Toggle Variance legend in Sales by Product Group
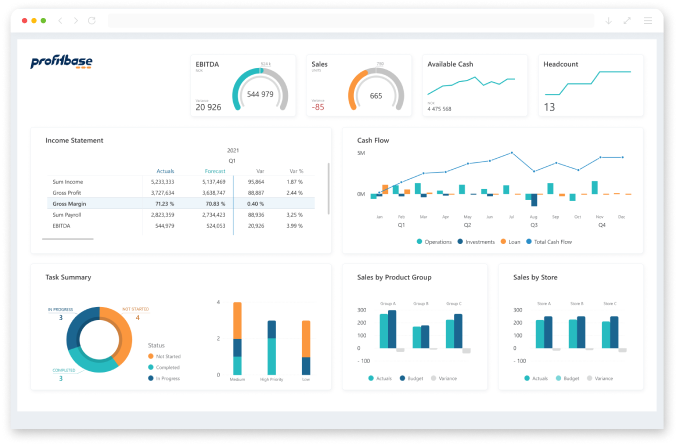Screen dimensions: 678x445 point(444,378)
